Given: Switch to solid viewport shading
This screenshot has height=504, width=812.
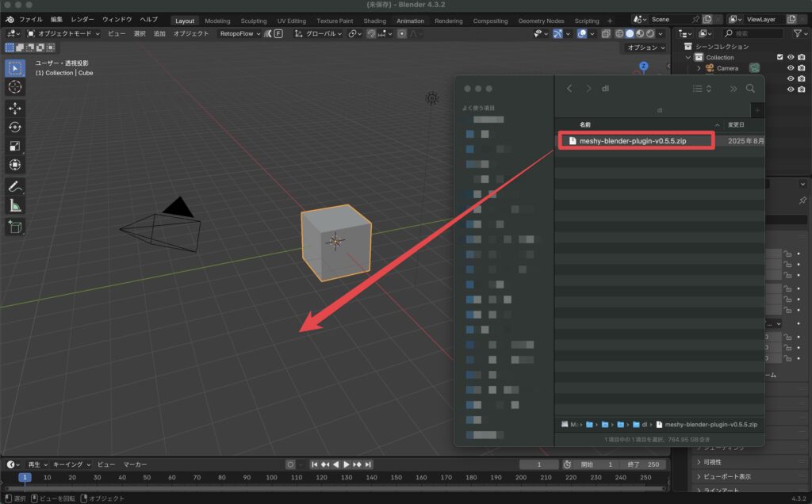Looking at the screenshot, I should (x=629, y=33).
